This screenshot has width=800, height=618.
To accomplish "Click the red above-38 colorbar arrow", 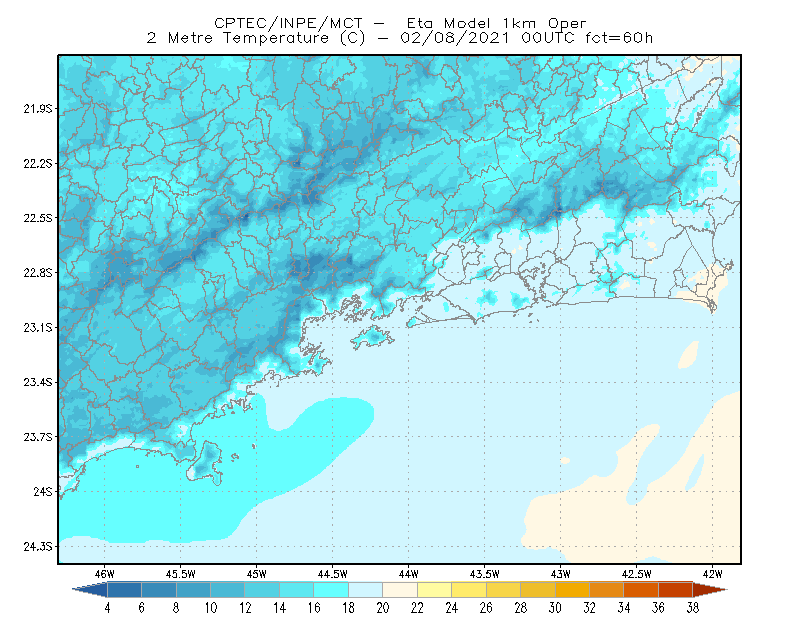I will pos(710,590).
